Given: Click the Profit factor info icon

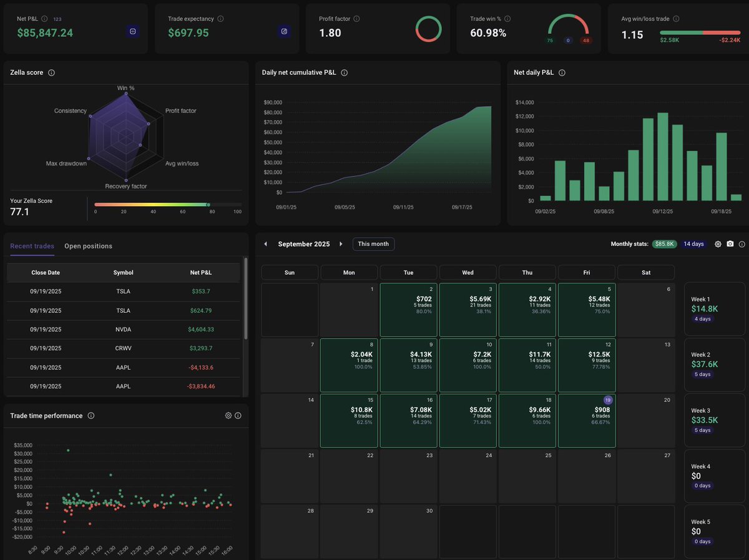Looking at the screenshot, I should pos(356,19).
